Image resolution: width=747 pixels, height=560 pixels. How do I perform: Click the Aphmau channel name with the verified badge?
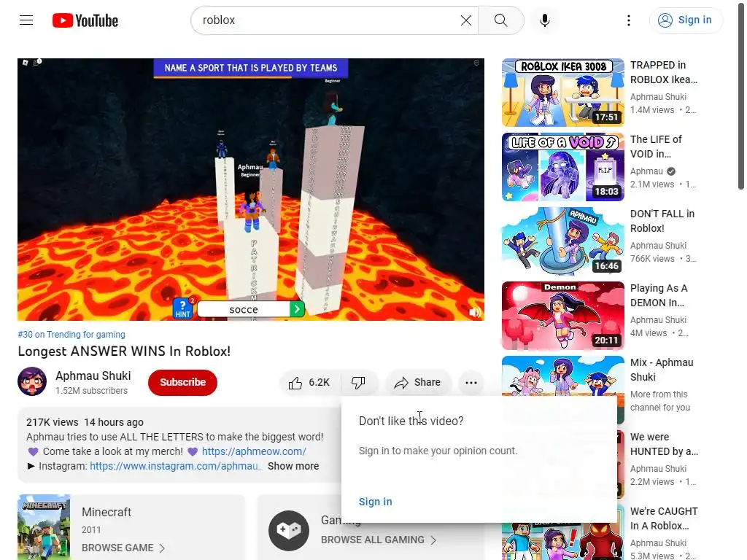point(646,171)
